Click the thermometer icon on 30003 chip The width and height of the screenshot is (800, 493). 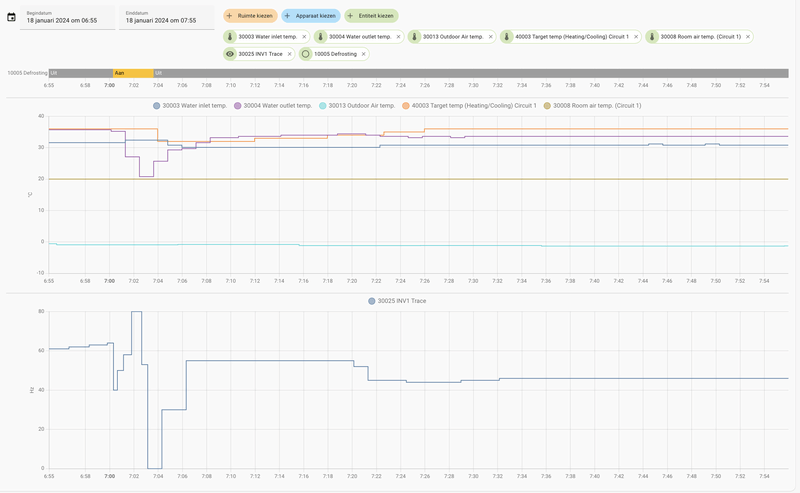coord(230,37)
